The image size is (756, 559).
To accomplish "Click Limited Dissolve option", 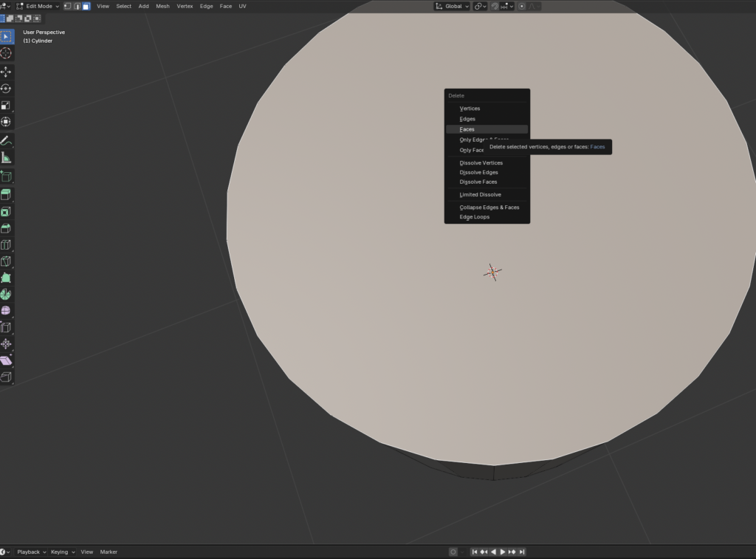I will [480, 194].
